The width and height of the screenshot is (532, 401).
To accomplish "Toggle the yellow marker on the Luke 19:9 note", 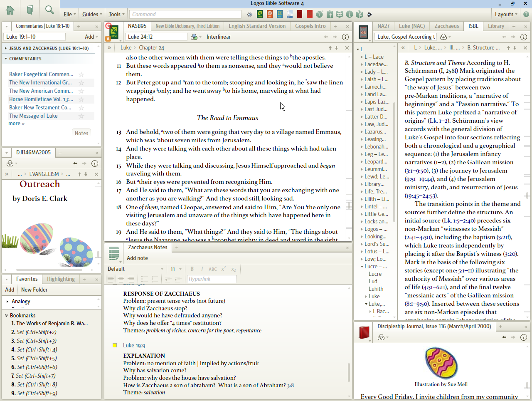I will (115, 345).
